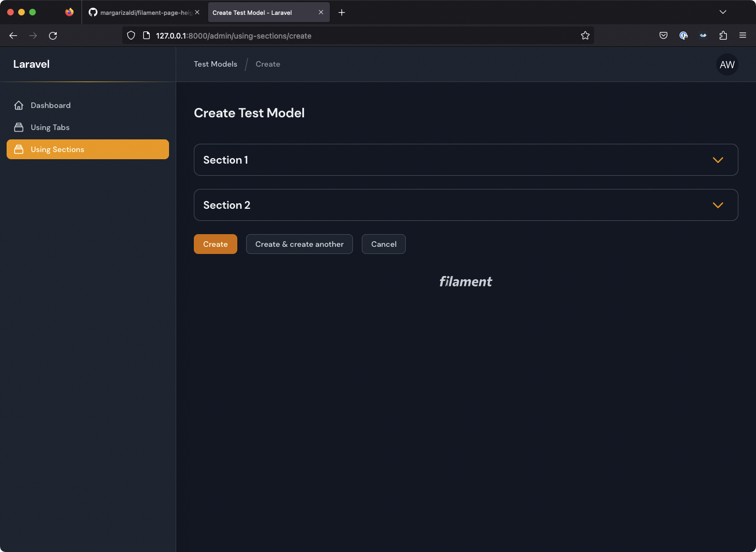This screenshot has height=552, width=756.
Task: Click the shield tracking protection icon
Action: click(x=130, y=35)
